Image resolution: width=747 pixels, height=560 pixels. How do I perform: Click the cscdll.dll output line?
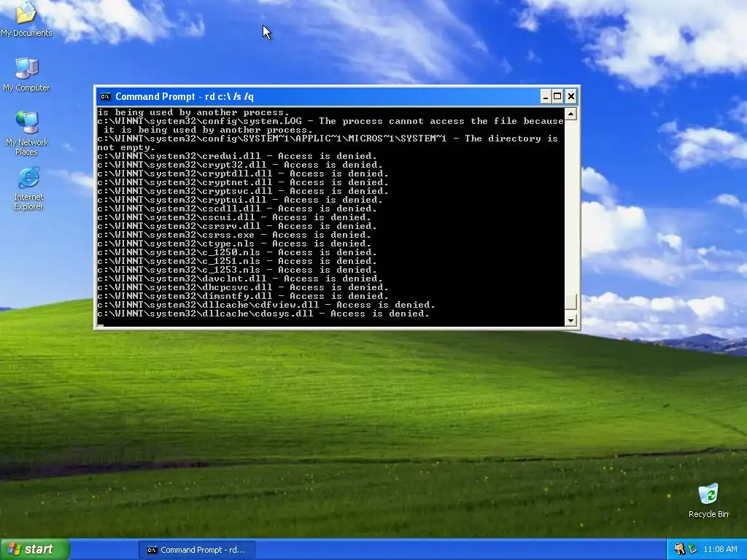[237, 209]
